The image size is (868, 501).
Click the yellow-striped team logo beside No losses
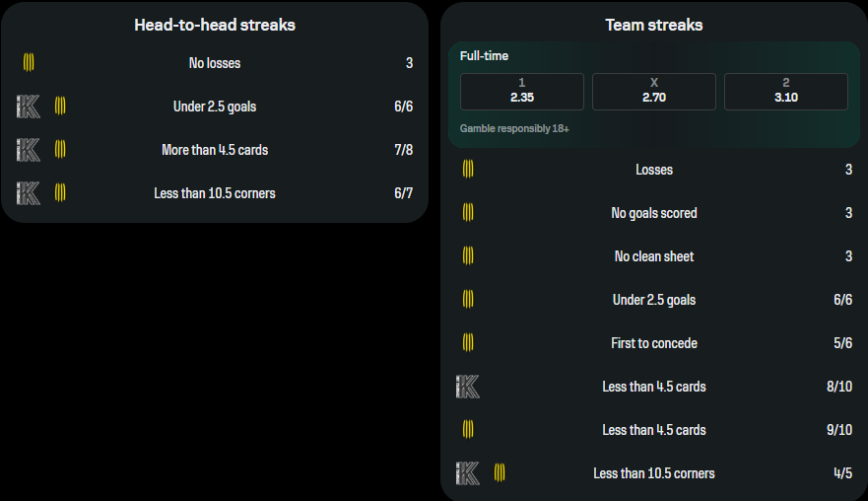30,63
